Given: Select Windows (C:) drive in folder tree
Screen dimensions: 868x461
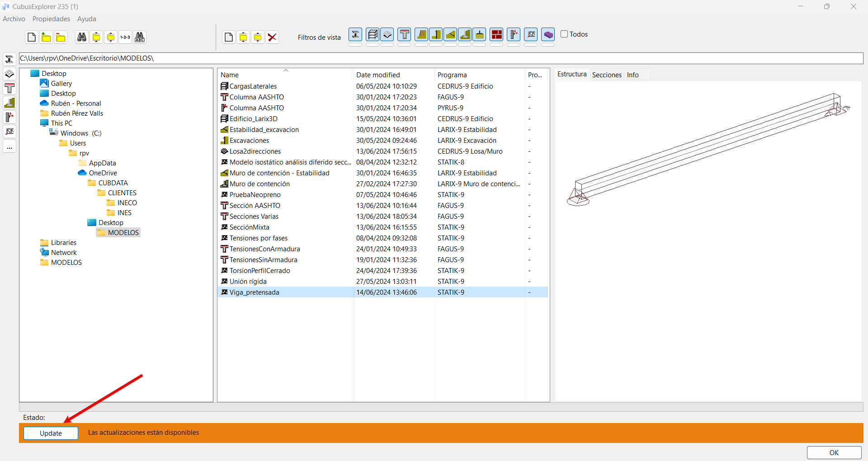Looking at the screenshot, I should (x=81, y=133).
